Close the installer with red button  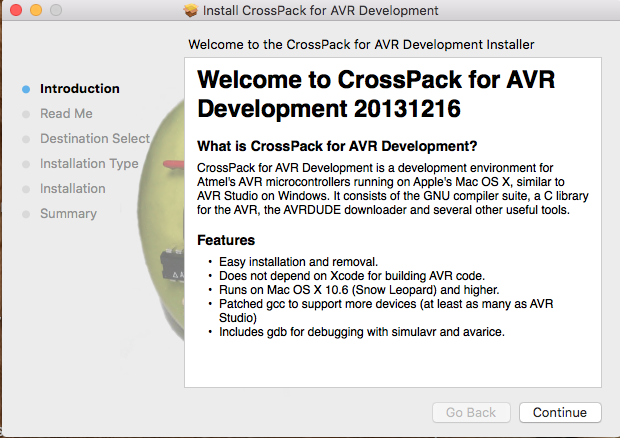(x=16, y=10)
